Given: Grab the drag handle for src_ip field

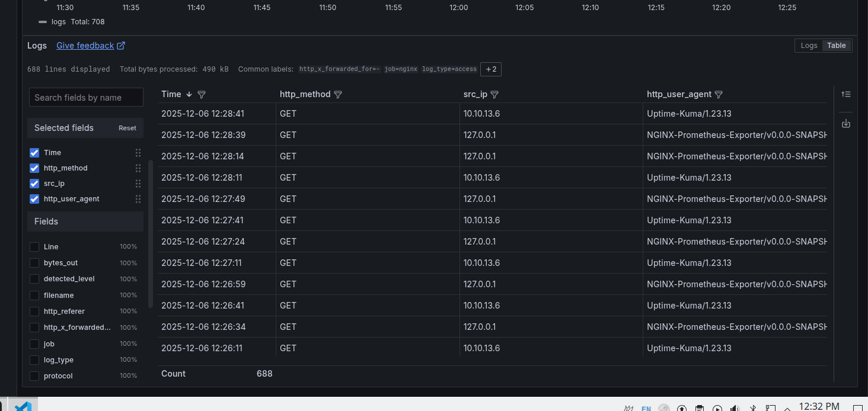Looking at the screenshot, I should click(x=138, y=184).
